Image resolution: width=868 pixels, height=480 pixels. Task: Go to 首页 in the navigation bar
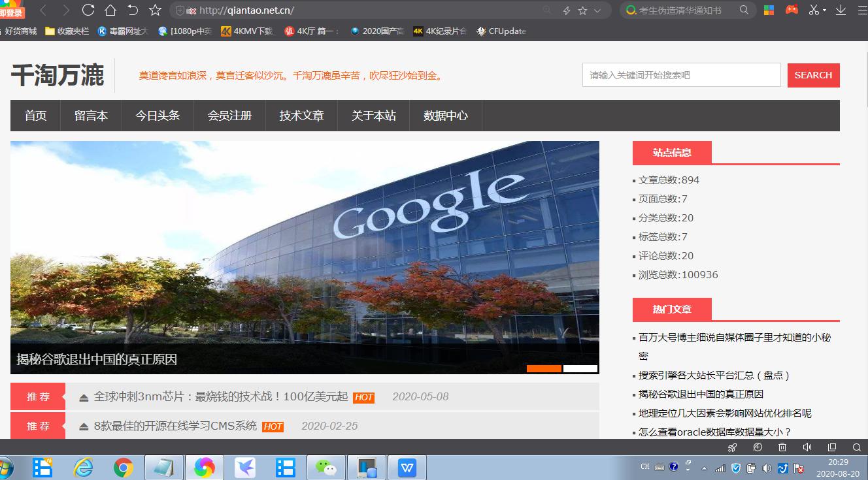pyautogui.click(x=36, y=116)
